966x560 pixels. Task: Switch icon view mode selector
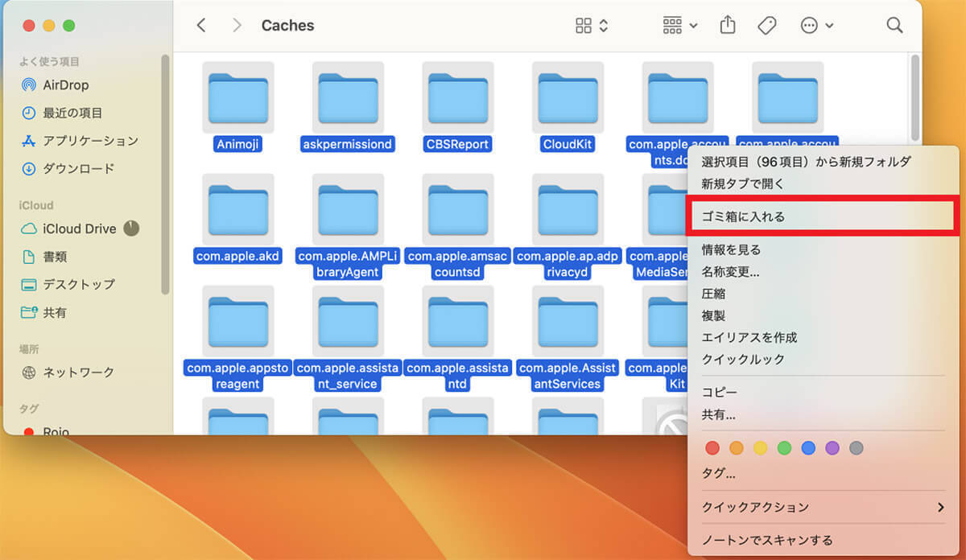click(592, 26)
